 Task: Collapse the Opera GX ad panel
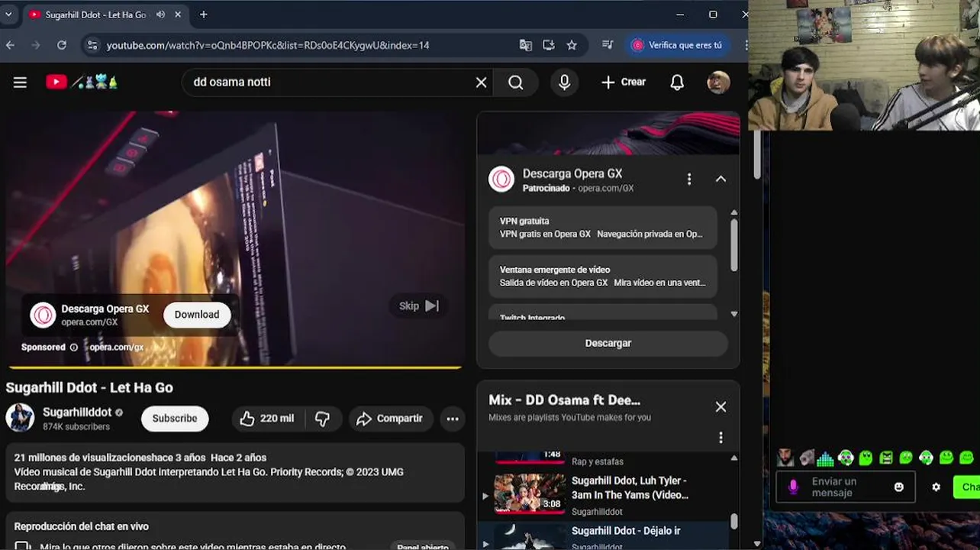[720, 179]
